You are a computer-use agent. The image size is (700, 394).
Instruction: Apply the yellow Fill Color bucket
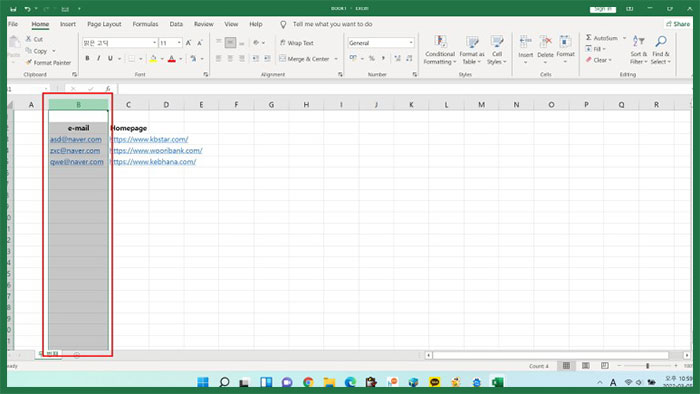(153, 58)
